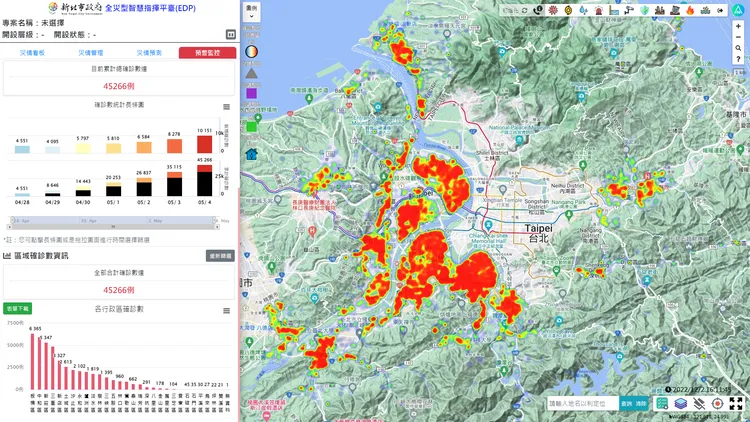The height and width of the screenshot is (422, 750).
Task: Click the place name search input field
Action: pos(582,403)
